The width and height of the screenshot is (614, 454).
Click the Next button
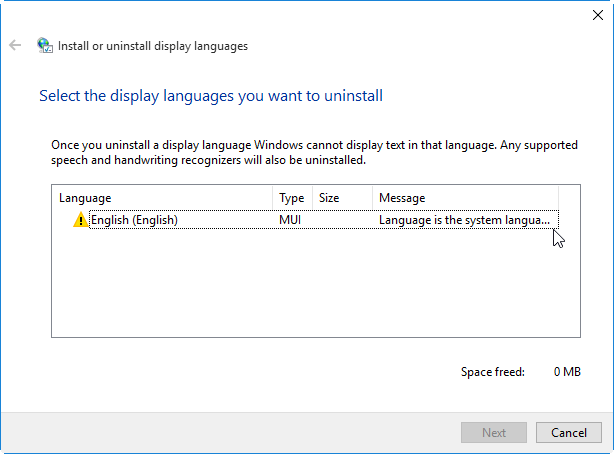[x=494, y=432]
